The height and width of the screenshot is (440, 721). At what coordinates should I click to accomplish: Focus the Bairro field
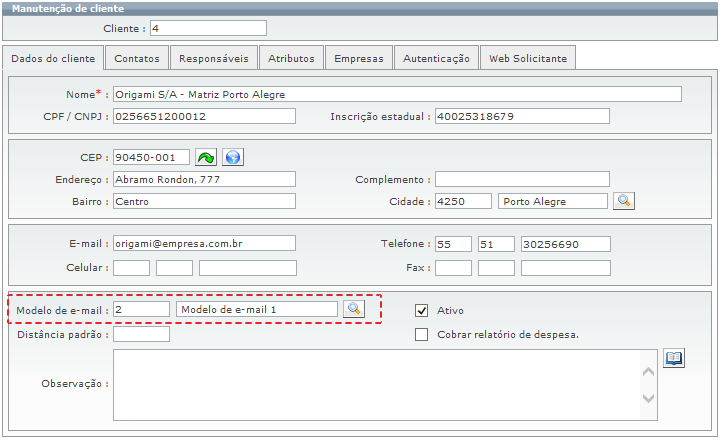(204, 201)
